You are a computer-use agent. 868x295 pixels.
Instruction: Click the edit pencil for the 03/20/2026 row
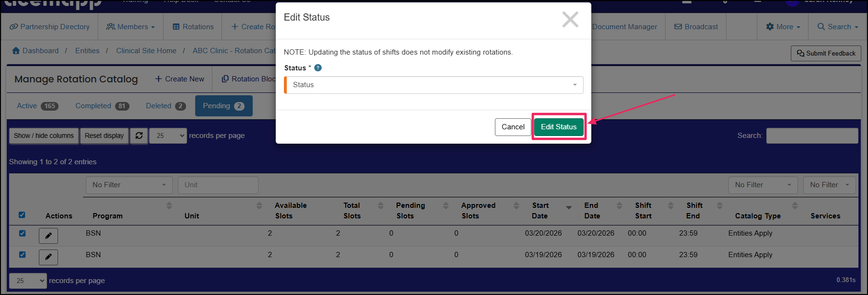(48, 236)
